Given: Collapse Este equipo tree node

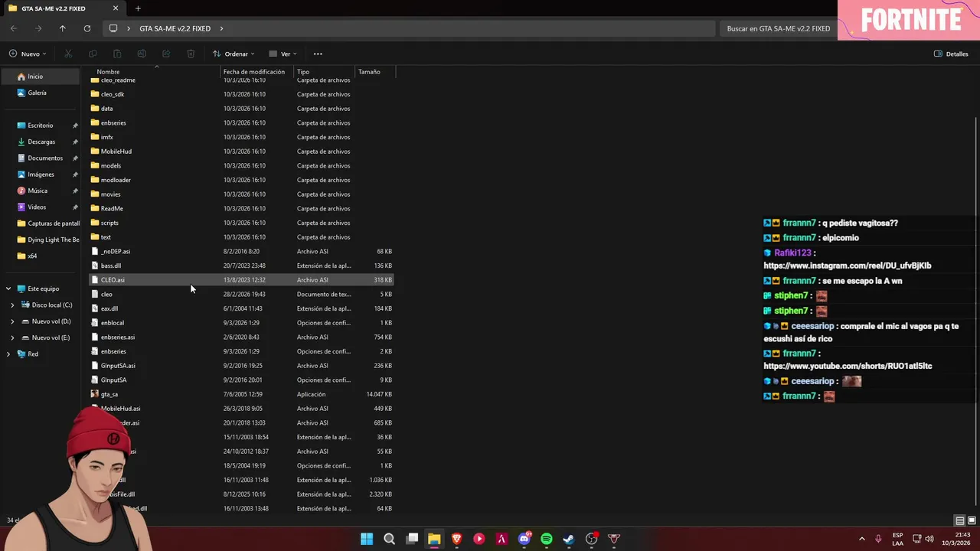Looking at the screenshot, I should (x=8, y=289).
